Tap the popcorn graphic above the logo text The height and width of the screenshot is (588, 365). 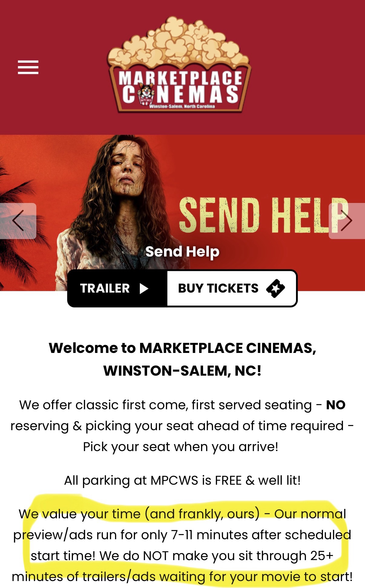pyautogui.click(x=179, y=42)
